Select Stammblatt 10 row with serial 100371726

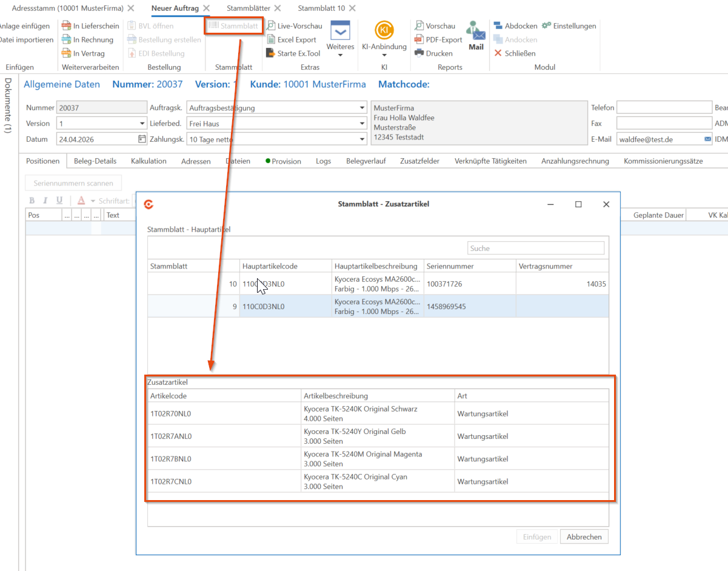[x=378, y=284]
